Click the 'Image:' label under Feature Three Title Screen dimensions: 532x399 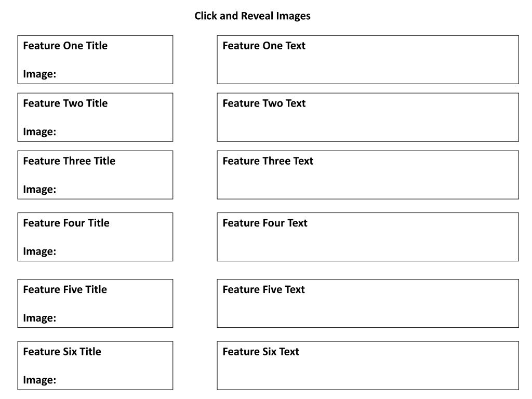click(x=39, y=190)
